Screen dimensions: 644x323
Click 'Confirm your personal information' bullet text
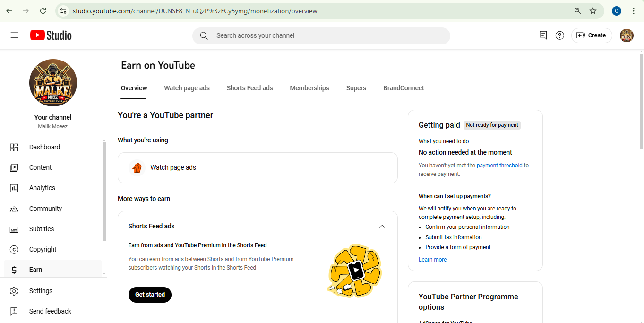[x=467, y=227]
